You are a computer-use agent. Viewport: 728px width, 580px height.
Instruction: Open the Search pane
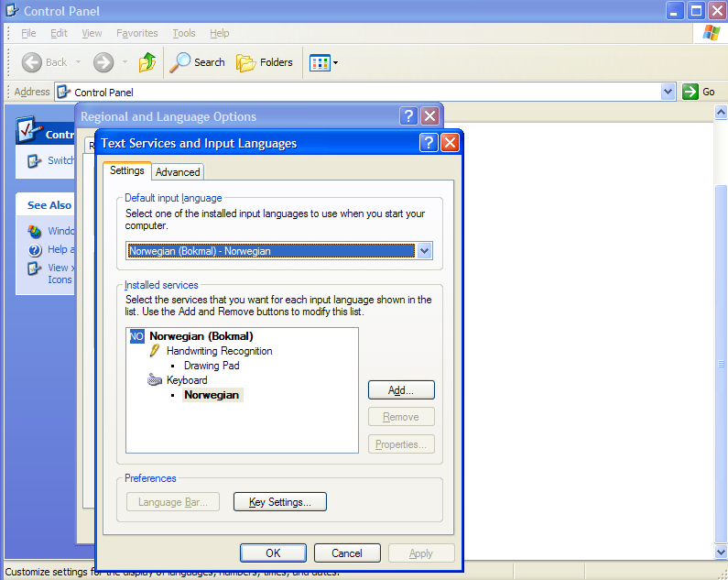pyautogui.click(x=197, y=62)
